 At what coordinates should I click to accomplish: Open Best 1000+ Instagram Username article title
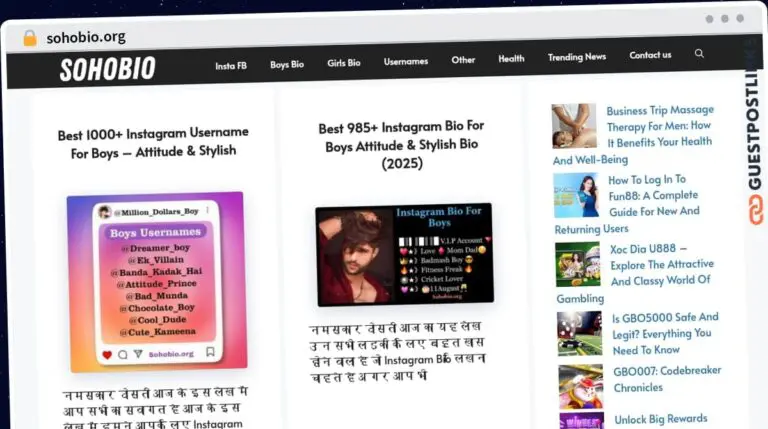[153, 142]
